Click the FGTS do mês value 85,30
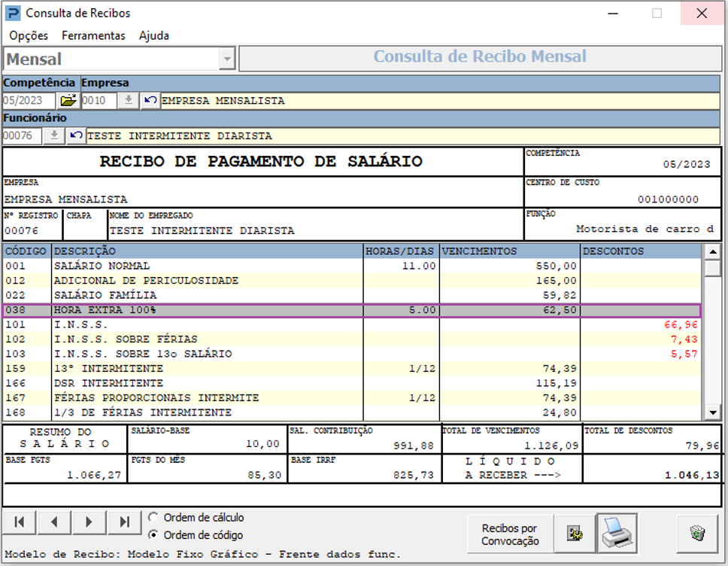728x566 pixels. pos(264,475)
